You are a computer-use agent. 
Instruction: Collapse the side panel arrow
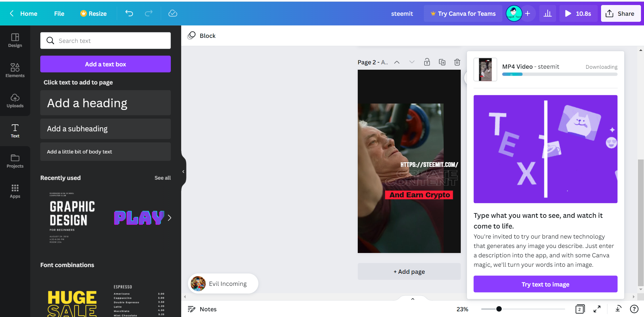(183, 172)
